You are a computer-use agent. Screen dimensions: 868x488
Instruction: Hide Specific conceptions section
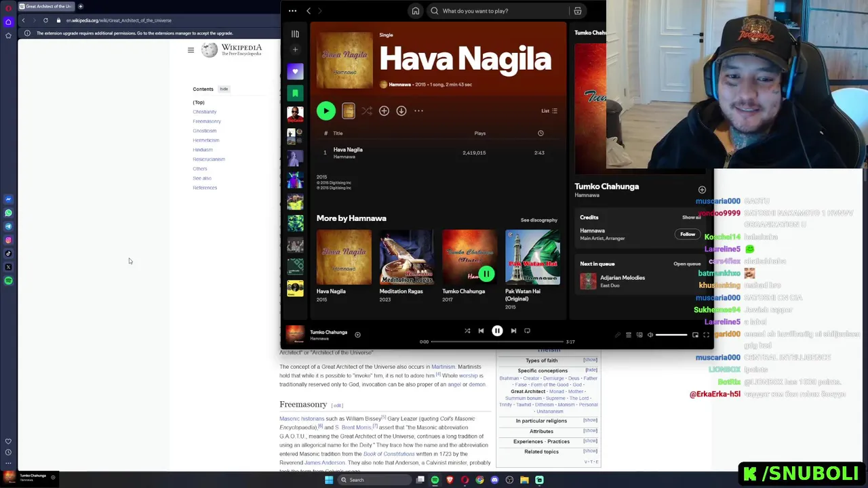(591, 370)
